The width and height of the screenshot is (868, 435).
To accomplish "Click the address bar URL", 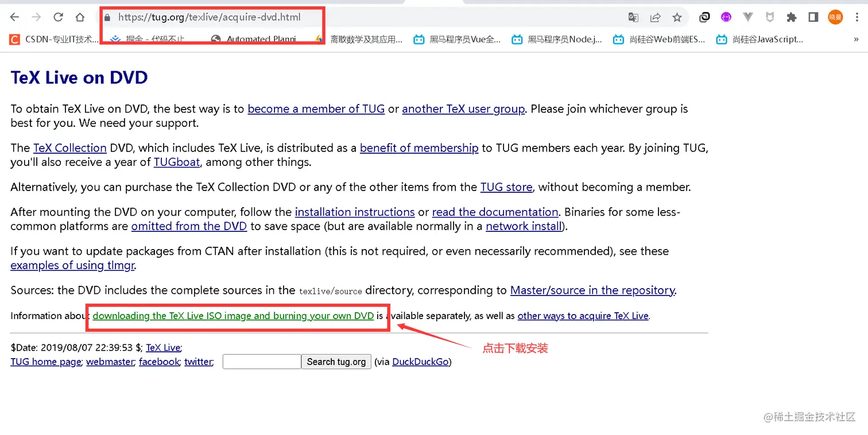I will point(209,17).
